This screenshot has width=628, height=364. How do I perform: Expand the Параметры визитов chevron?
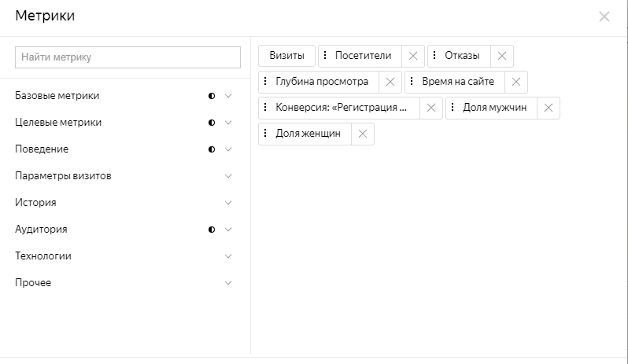[228, 176]
